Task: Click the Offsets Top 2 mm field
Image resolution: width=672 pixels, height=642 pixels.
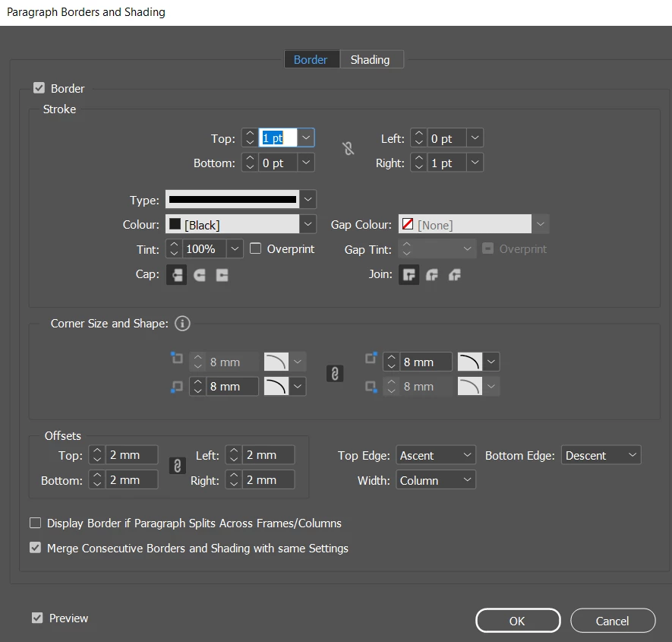Action: click(132, 455)
